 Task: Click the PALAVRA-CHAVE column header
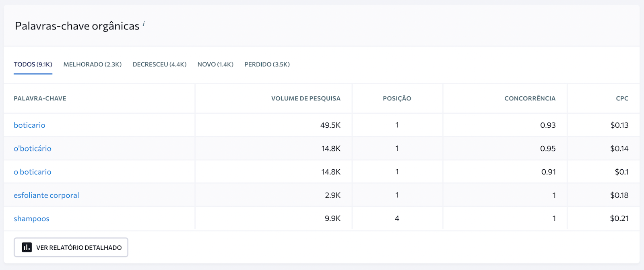40,98
